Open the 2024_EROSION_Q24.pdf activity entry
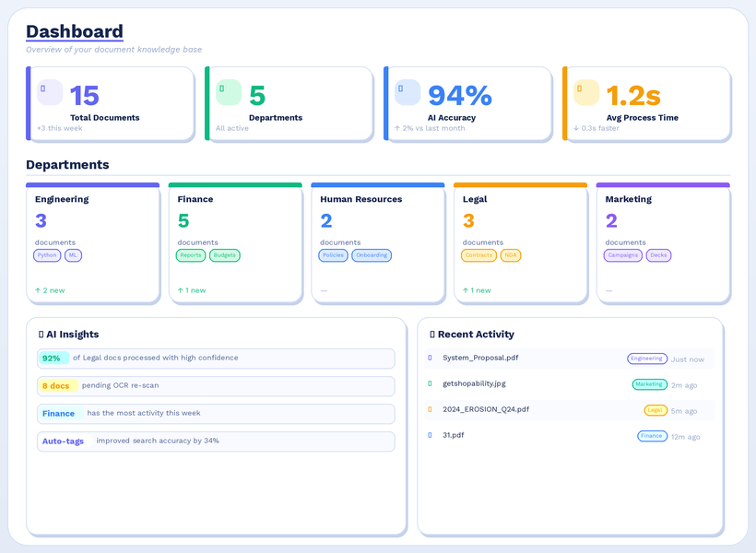 (486, 409)
